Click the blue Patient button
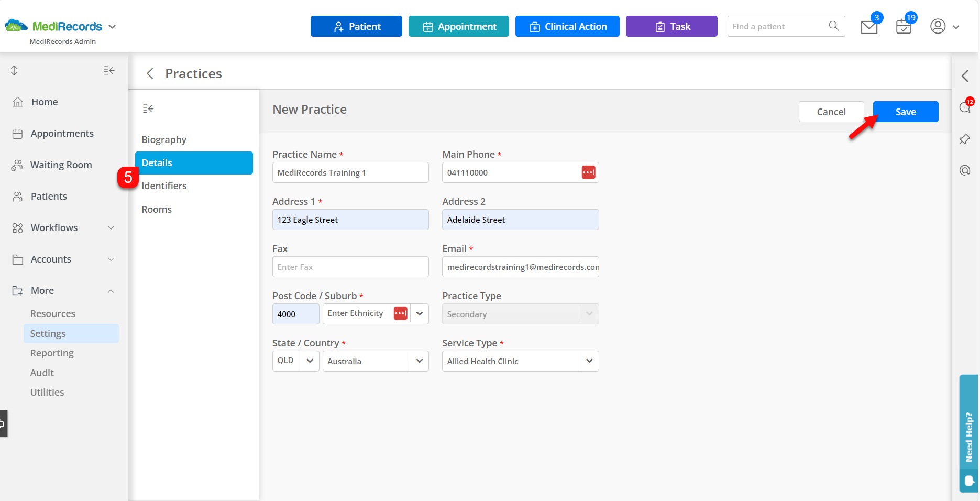This screenshot has width=980, height=501. (x=356, y=26)
